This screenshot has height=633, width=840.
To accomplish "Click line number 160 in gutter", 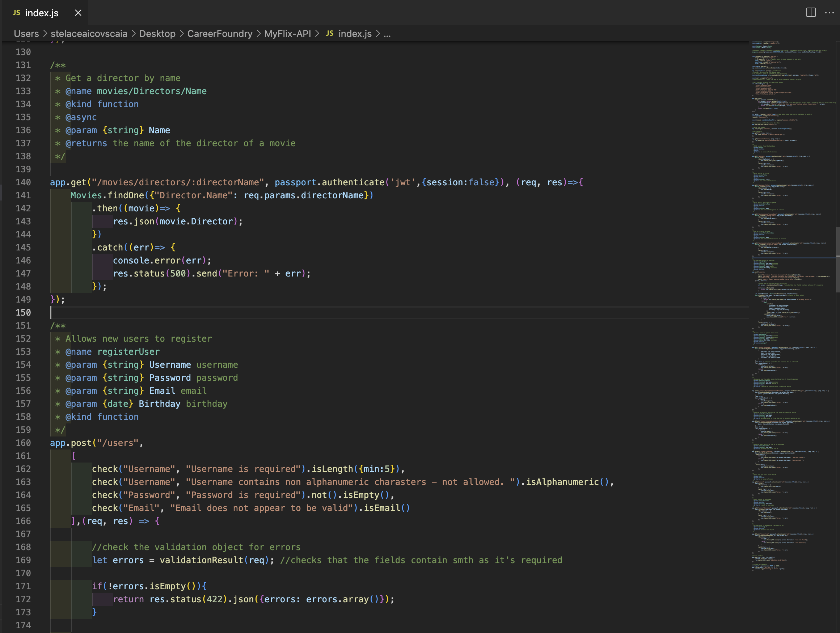I will coord(23,443).
